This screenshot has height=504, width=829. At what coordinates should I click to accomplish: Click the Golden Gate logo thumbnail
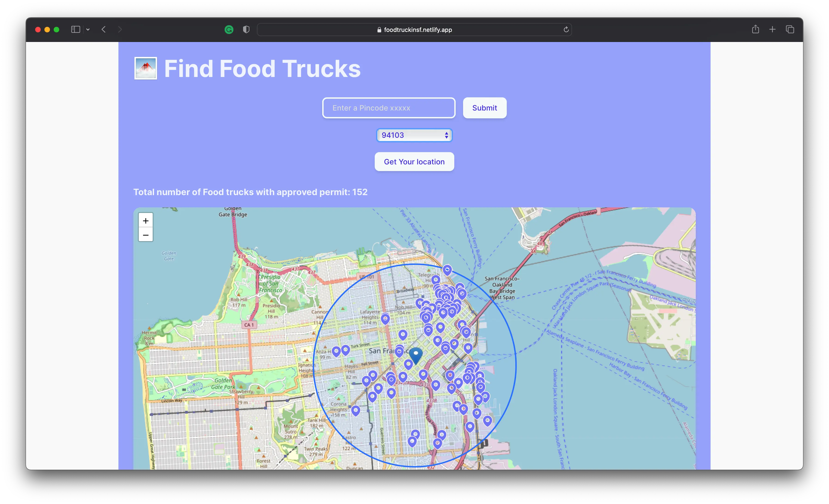pyautogui.click(x=146, y=68)
